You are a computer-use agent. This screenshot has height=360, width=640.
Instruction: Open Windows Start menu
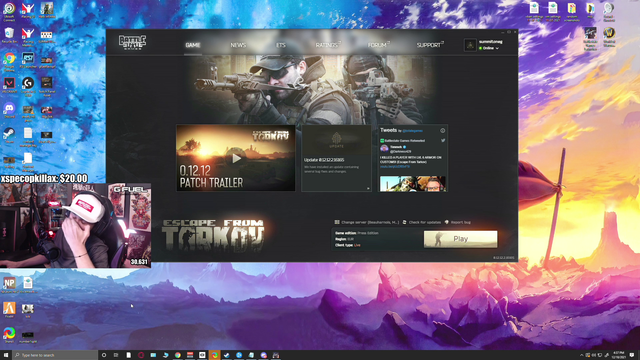click(6, 355)
